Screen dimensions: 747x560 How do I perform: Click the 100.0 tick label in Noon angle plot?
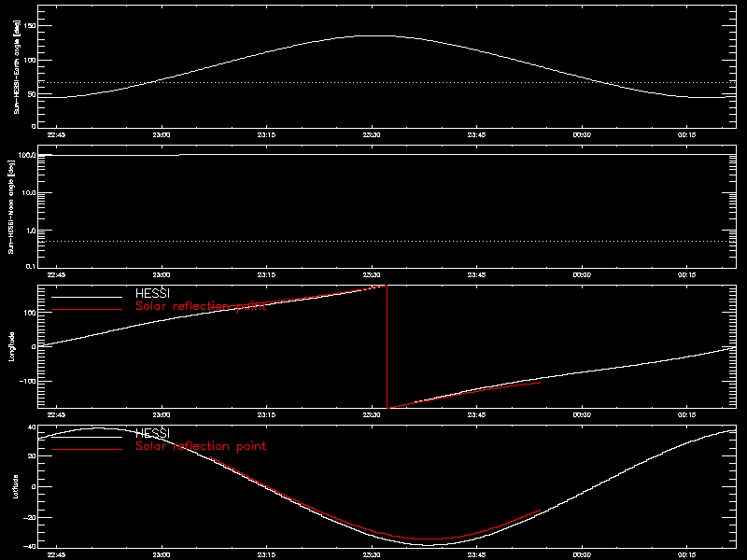coord(27,155)
